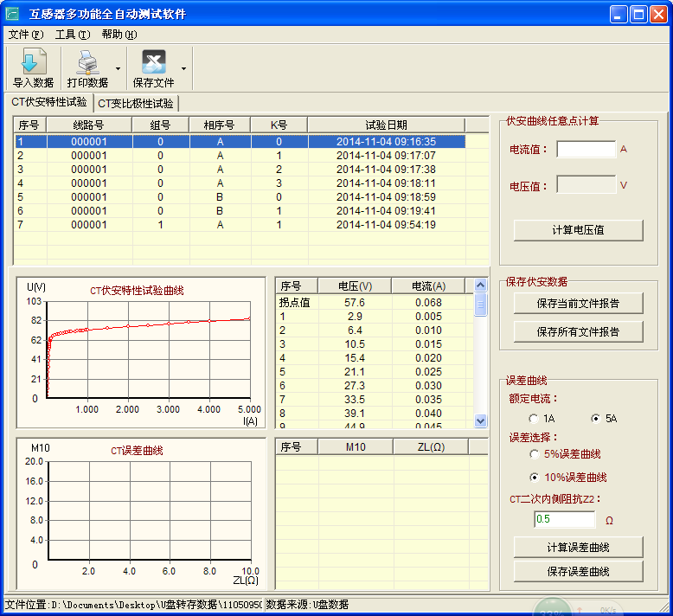Open the 帮助(H) menu
Image resolution: width=673 pixels, height=616 pixels.
point(119,35)
